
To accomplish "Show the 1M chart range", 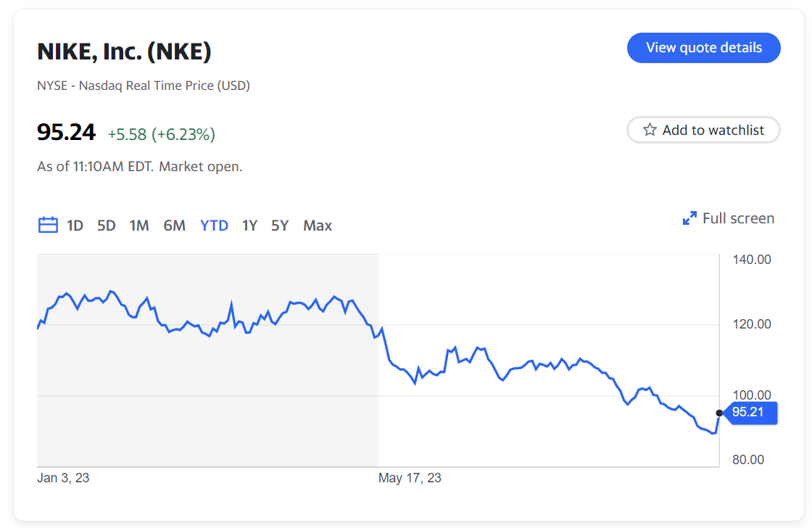I will point(139,226).
